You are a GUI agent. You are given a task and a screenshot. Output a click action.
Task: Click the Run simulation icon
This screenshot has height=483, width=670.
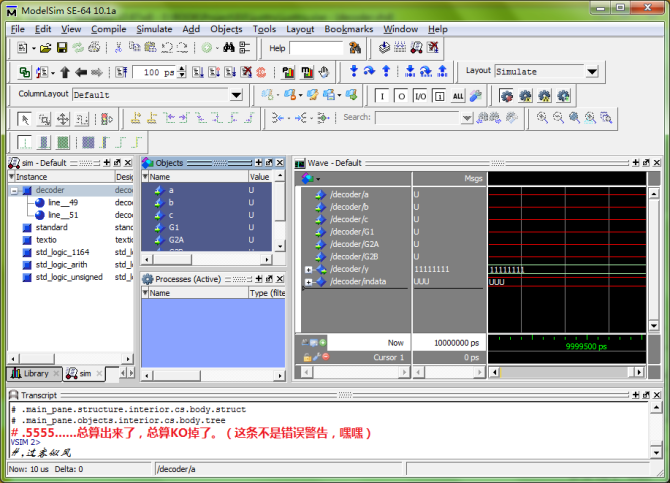point(198,72)
